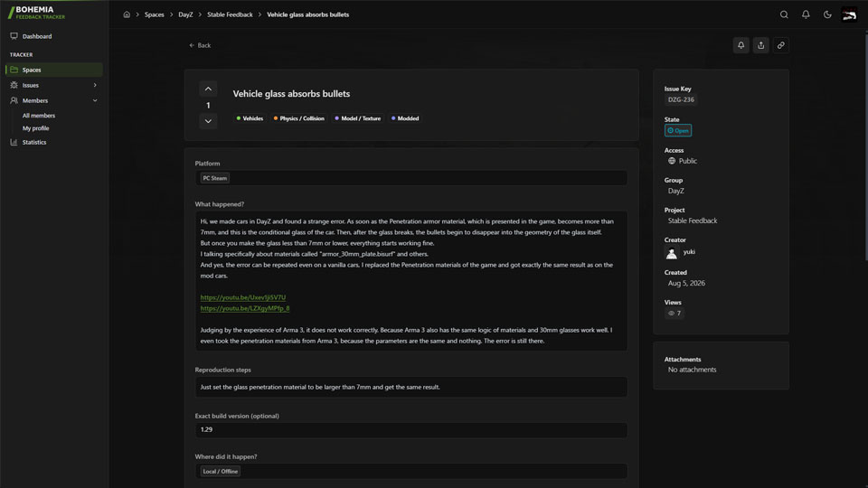Go to DayZ breadcrumb

point(185,14)
